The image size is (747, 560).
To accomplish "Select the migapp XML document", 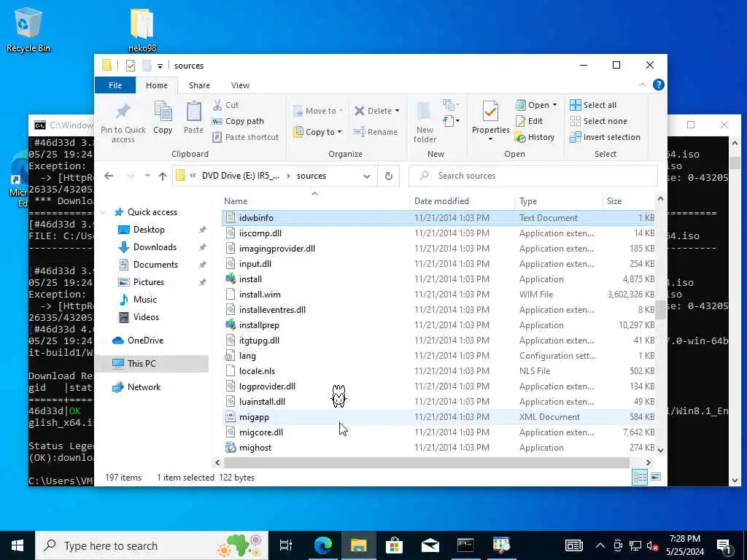I will coord(438,417).
